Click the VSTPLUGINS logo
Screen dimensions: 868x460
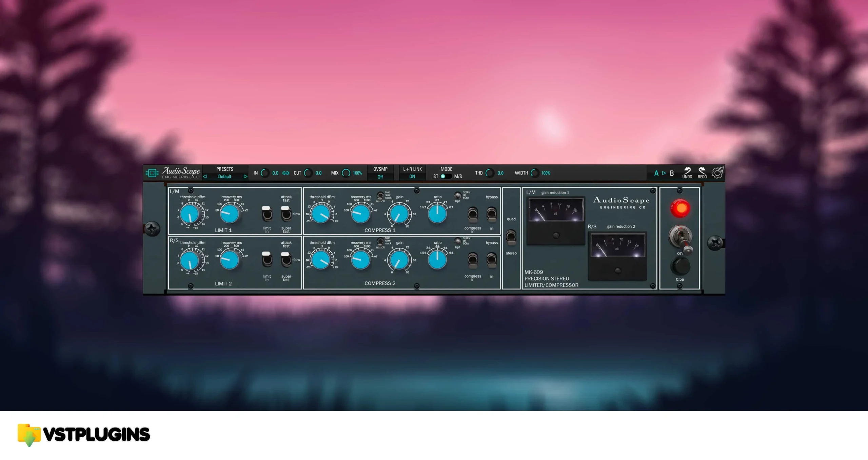point(84,435)
